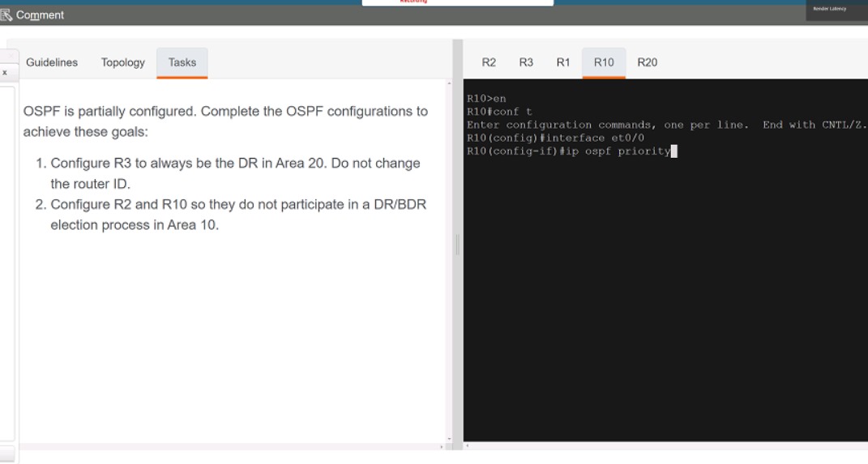Select the R1 console tab
This screenshot has height=464, width=868.
(x=563, y=62)
